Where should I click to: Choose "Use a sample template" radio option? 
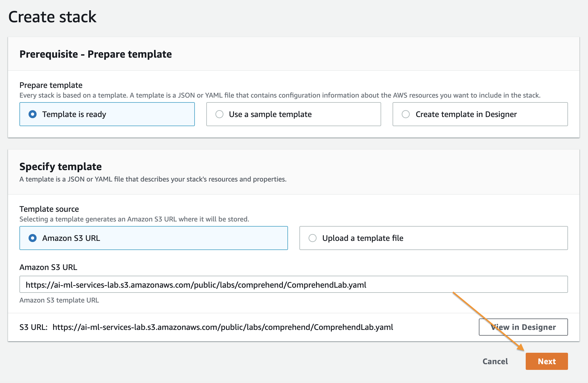point(219,114)
